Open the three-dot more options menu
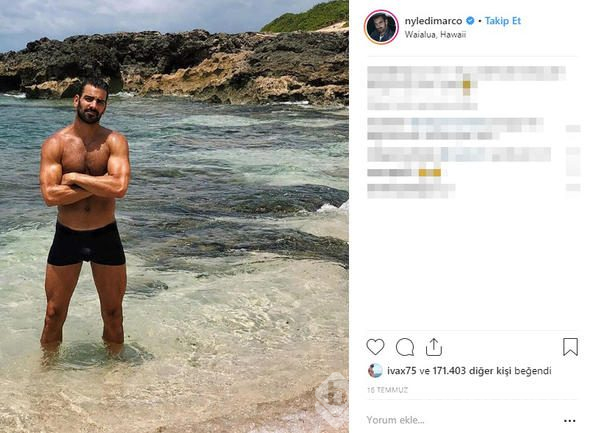Image resolution: width=590 pixels, height=433 pixels. [570, 421]
